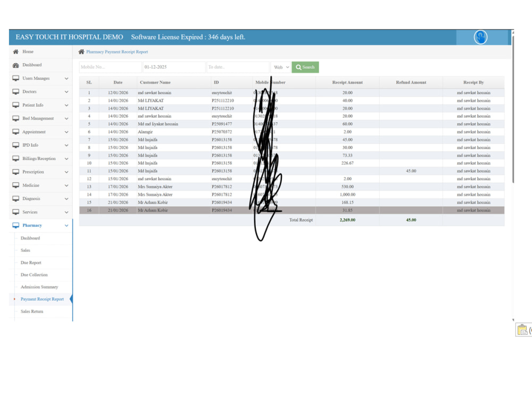The height and width of the screenshot is (398, 532).
Task: Expand the Users Manages menu chevron
Action: pos(66,79)
